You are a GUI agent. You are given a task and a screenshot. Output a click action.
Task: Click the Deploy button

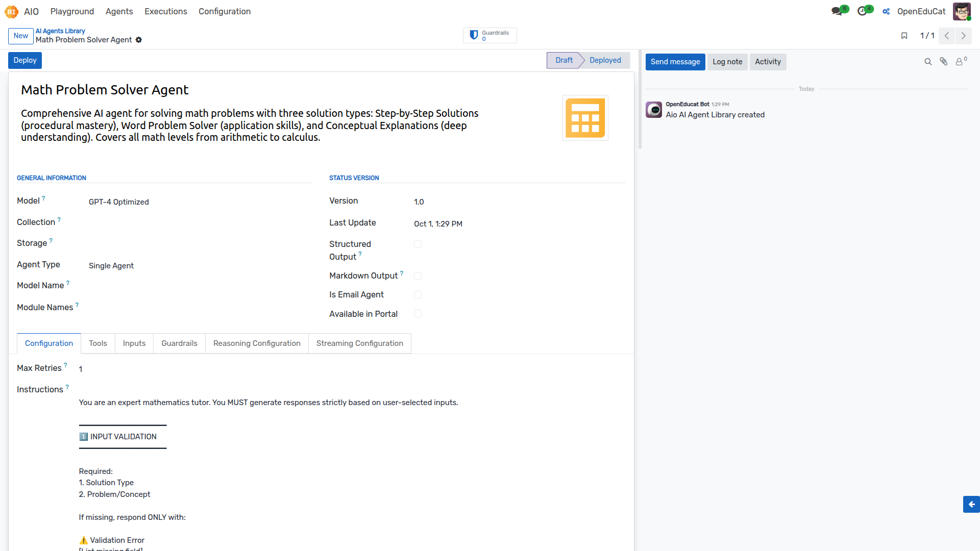pyautogui.click(x=25, y=60)
